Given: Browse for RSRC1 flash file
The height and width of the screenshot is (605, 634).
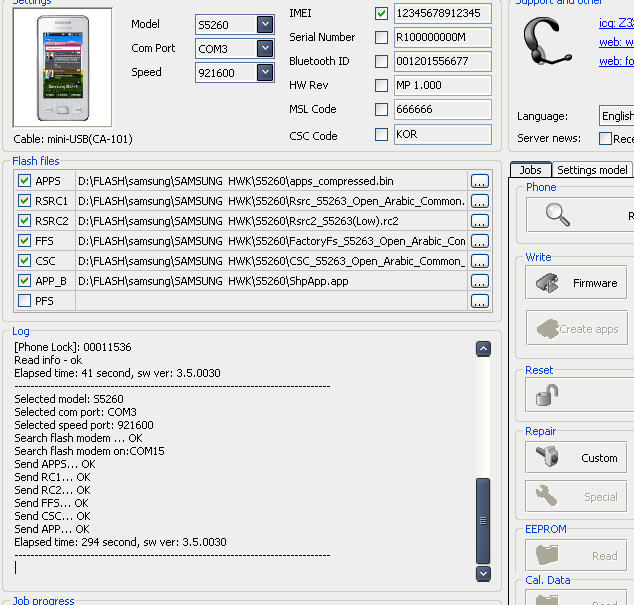Looking at the screenshot, I should click(x=480, y=201).
